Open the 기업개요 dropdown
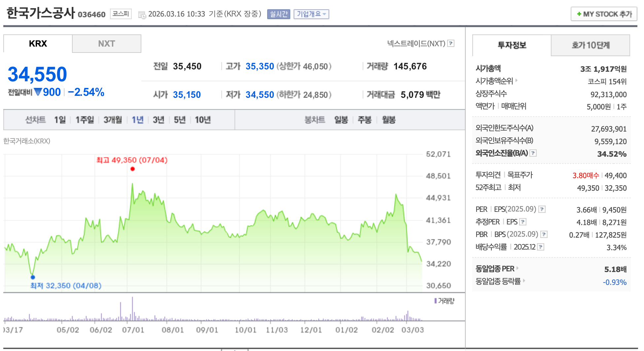Image resolution: width=644 pixels, height=351 pixels. [x=311, y=14]
